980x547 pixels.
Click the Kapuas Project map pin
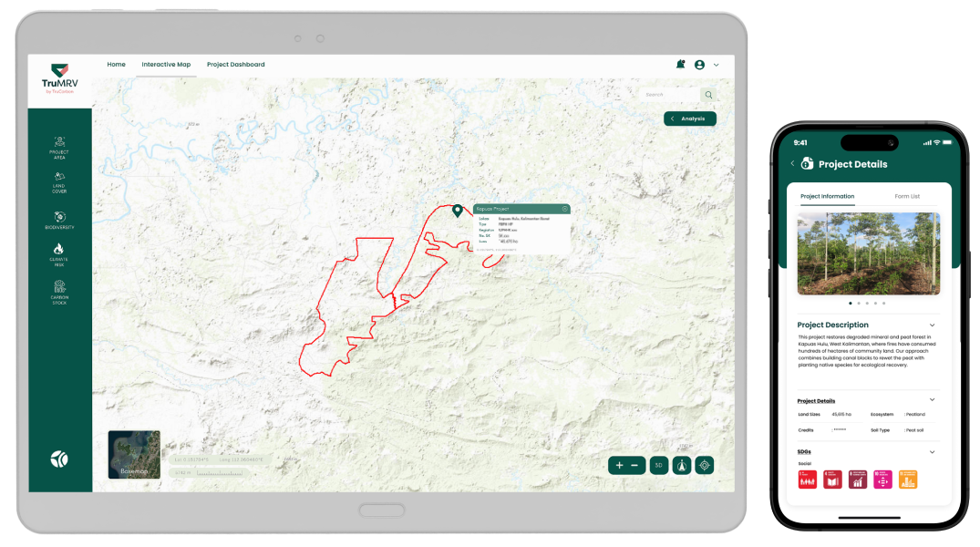pyautogui.click(x=458, y=212)
